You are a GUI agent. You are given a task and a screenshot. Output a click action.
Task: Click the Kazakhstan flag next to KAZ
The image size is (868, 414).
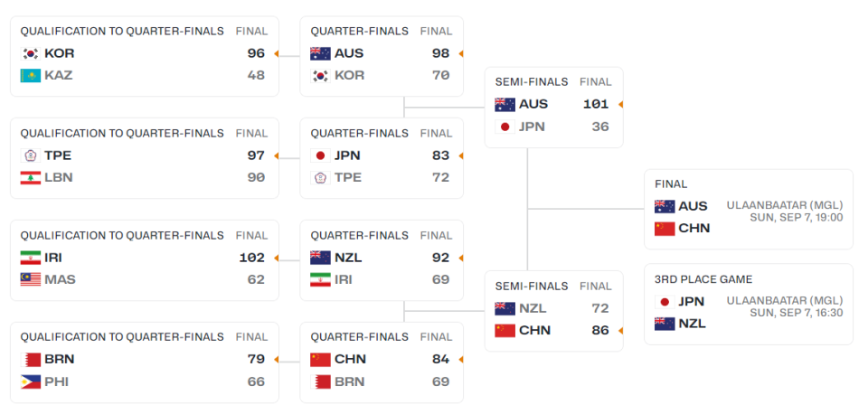click(31, 75)
